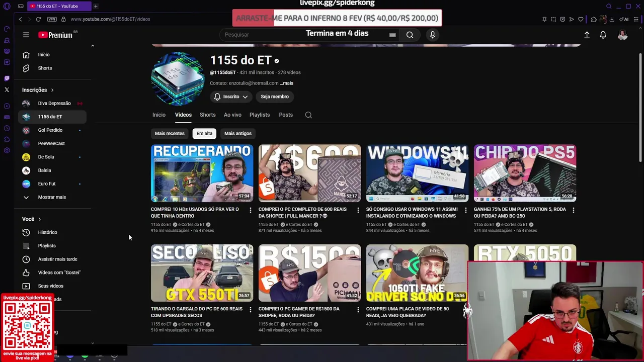Expand the Você section chevron
The width and height of the screenshot is (644, 362).
(x=39, y=219)
